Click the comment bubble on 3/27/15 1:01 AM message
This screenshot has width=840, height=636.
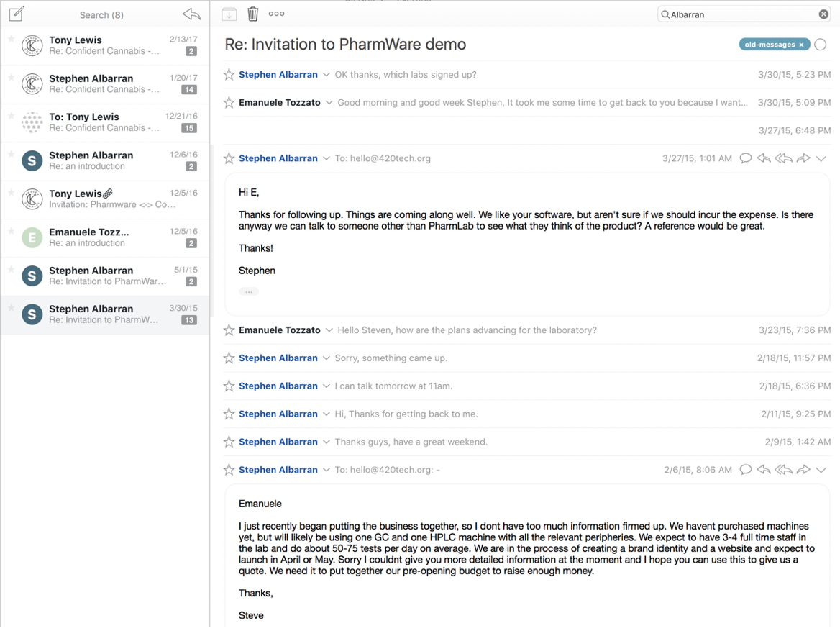(745, 158)
